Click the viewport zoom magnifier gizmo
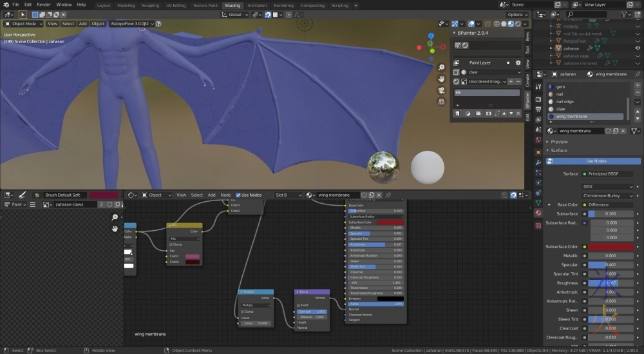The image size is (644, 354). coord(441,67)
